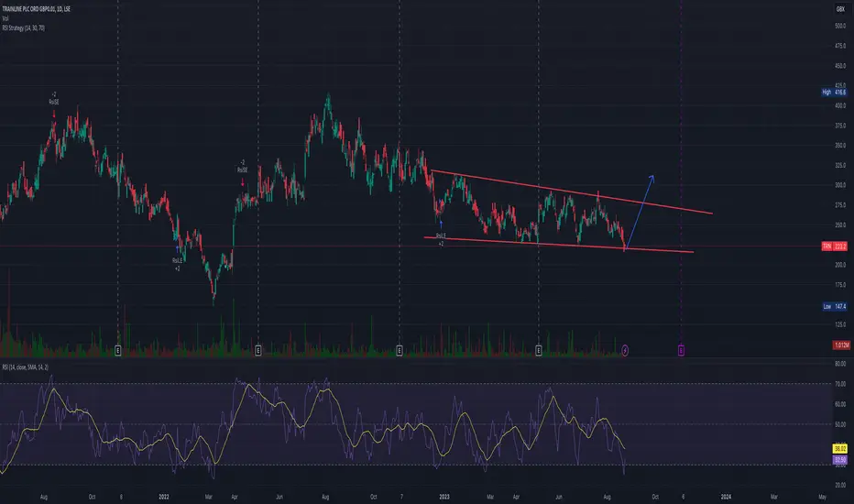The height and width of the screenshot is (504, 854).
Task: Select the RSI (14, close, SMA) pane legend
Action: pos(25,367)
